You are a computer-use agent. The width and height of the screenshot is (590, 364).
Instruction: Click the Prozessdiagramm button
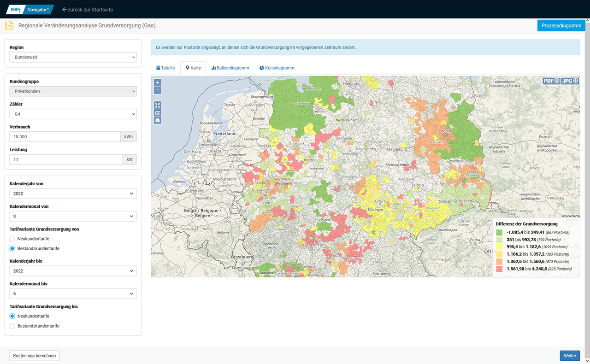[x=561, y=26]
